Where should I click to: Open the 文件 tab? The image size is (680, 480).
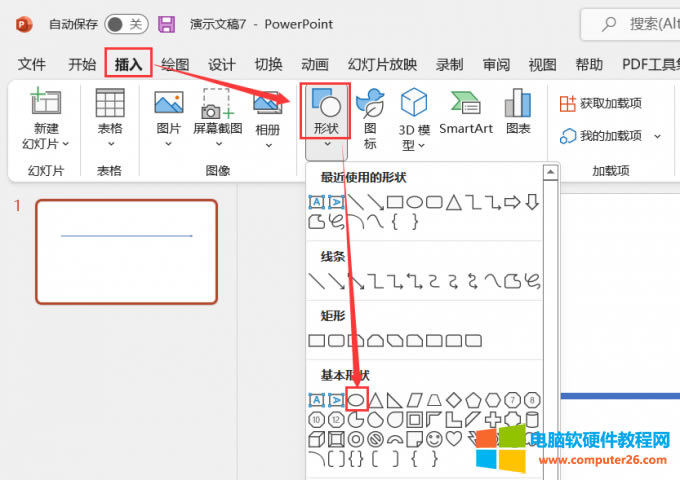[x=31, y=64]
